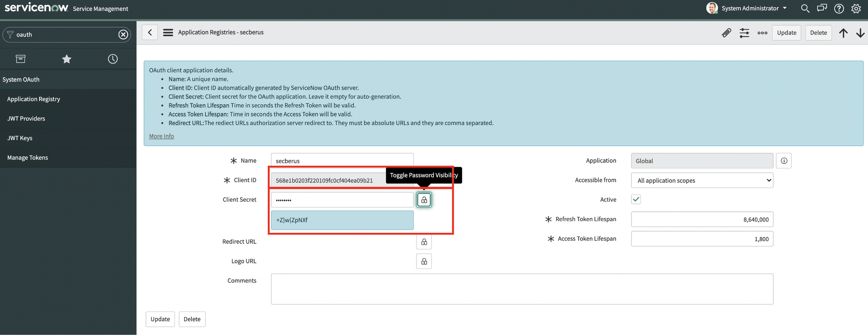Open the History clock tab in navigator
868x336 pixels.
pos(113,59)
